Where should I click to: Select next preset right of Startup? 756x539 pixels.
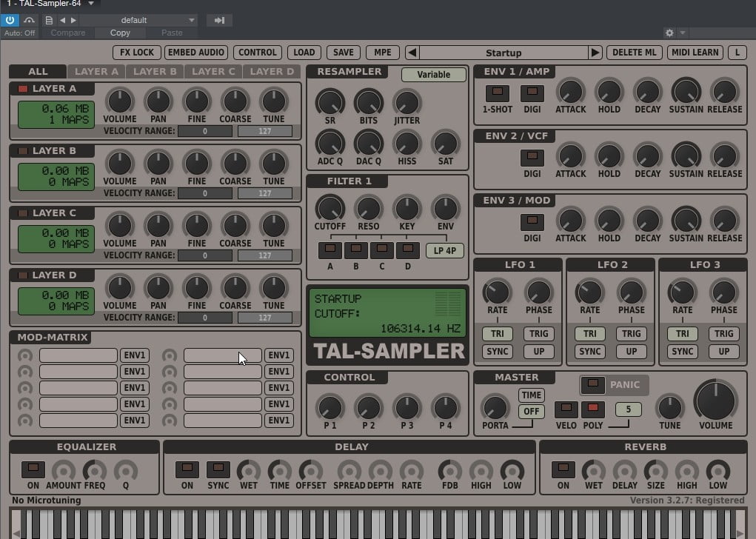click(x=595, y=53)
